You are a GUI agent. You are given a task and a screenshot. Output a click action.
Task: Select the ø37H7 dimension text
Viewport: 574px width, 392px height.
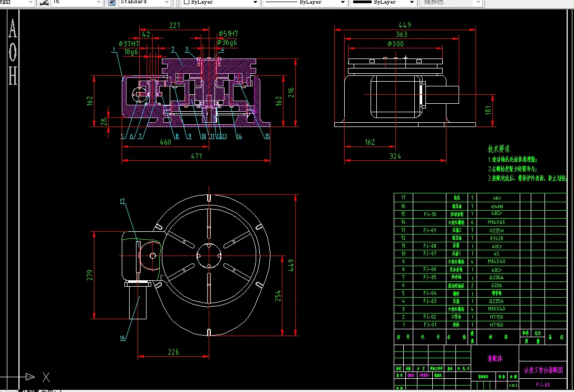point(129,44)
